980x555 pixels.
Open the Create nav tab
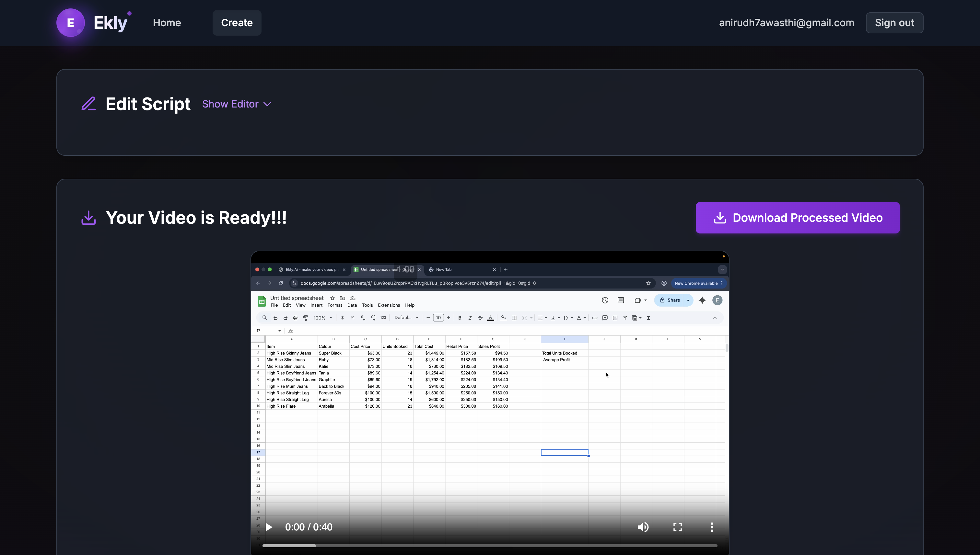[237, 22]
